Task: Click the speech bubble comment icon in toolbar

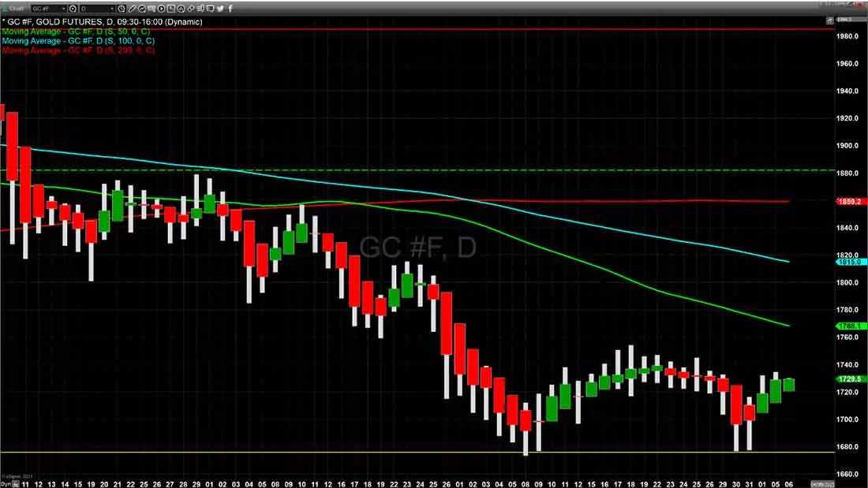Action: (x=211, y=9)
